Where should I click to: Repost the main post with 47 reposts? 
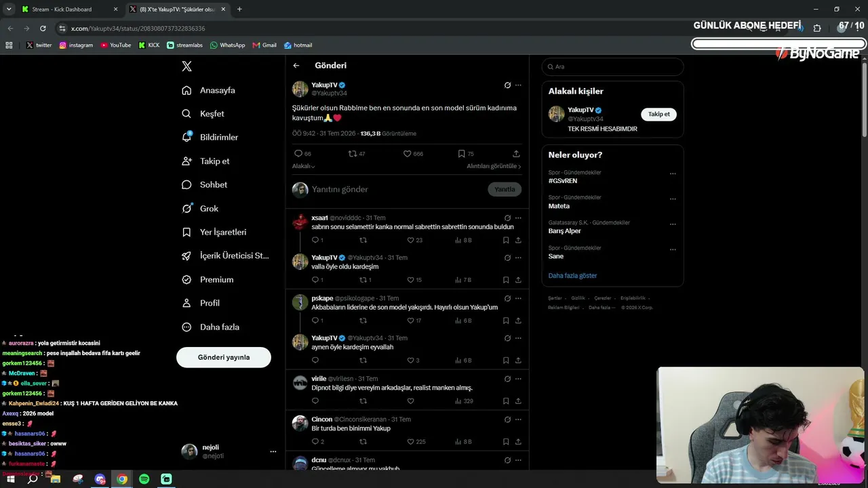(352, 154)
